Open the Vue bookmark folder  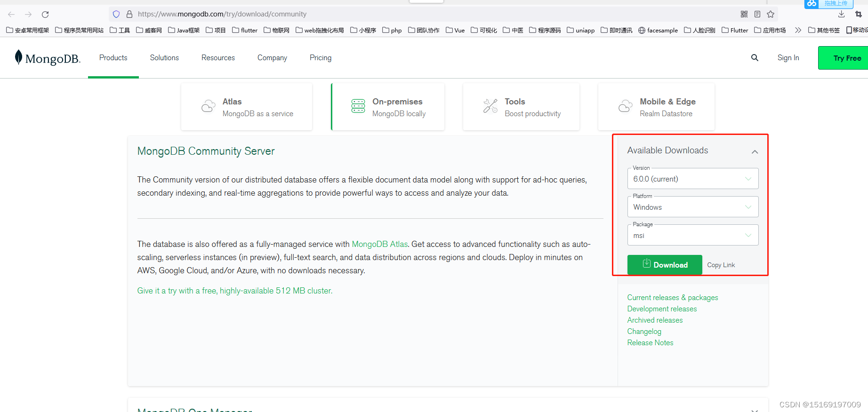[455, 30]
